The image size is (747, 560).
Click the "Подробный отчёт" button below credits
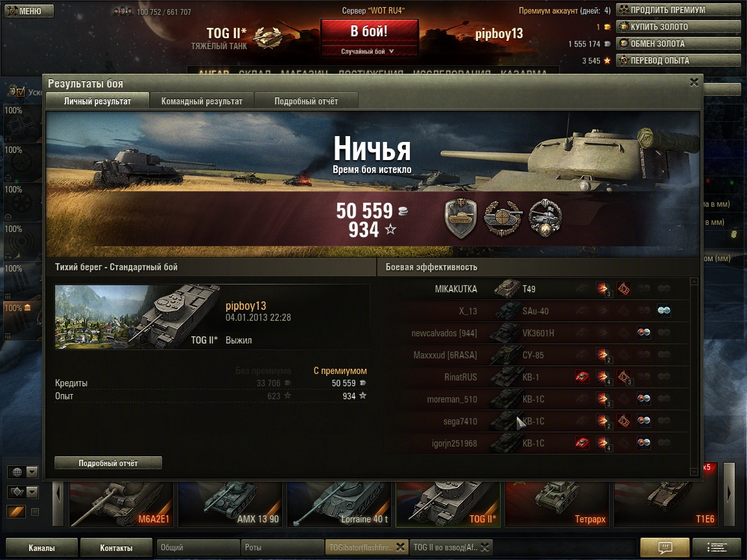tap(108, 463)
